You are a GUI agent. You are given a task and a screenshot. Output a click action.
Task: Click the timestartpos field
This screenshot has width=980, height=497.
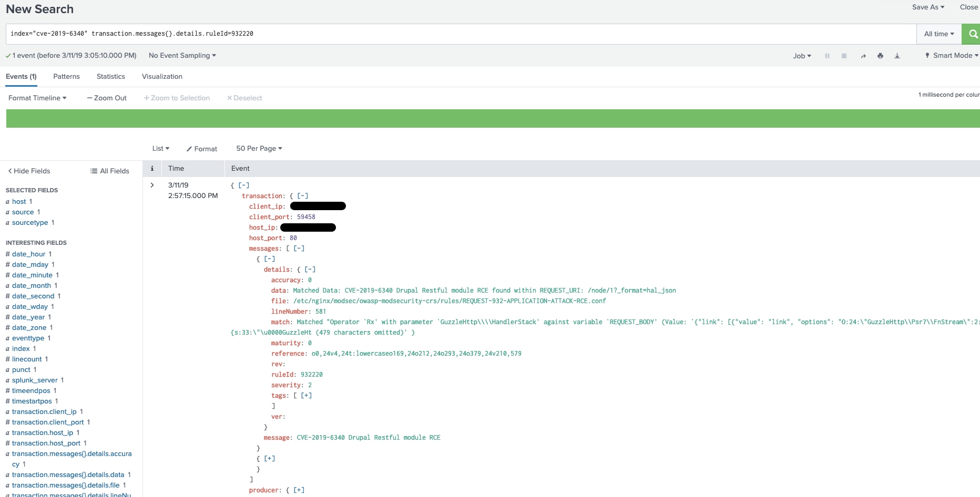click(x=32, y=401)
